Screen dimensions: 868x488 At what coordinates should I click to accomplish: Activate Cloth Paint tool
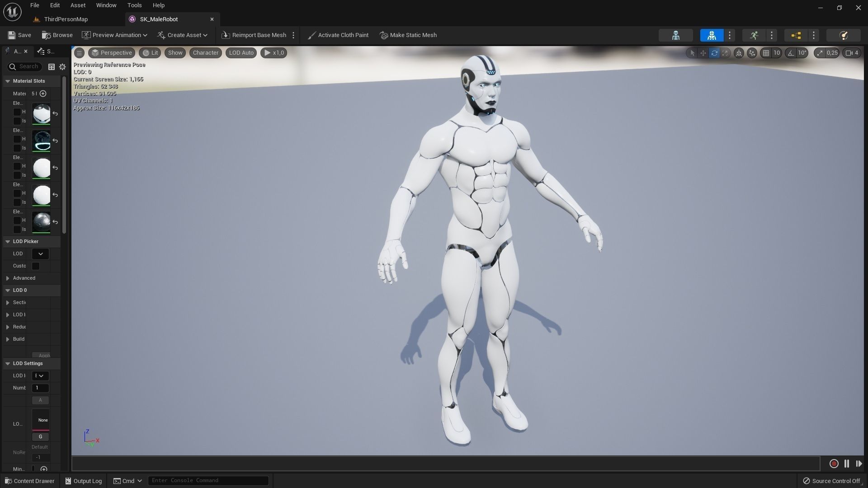pyautogui.click(x=338, y=35)
